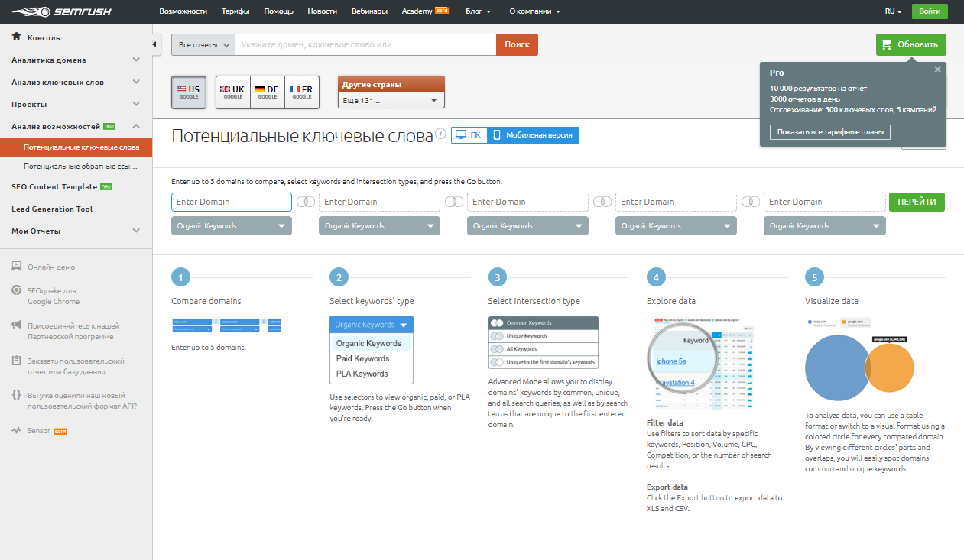Viewport: 964px width, 560px height.
Task: Click the Compare domains illustration thumbnail
Action: tap(226, 325)
